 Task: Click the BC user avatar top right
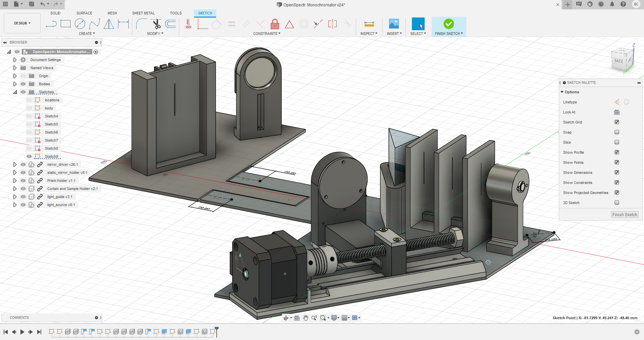[x=636, y=5]
